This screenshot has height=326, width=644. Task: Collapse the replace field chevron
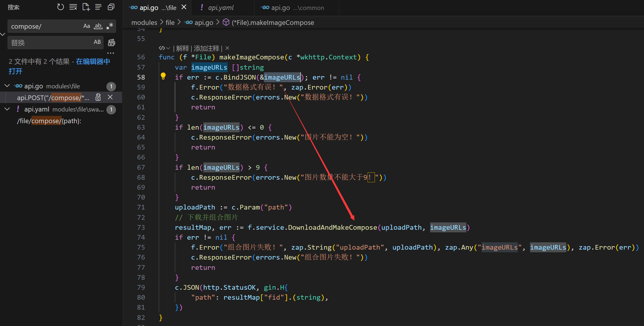[3, 34]
